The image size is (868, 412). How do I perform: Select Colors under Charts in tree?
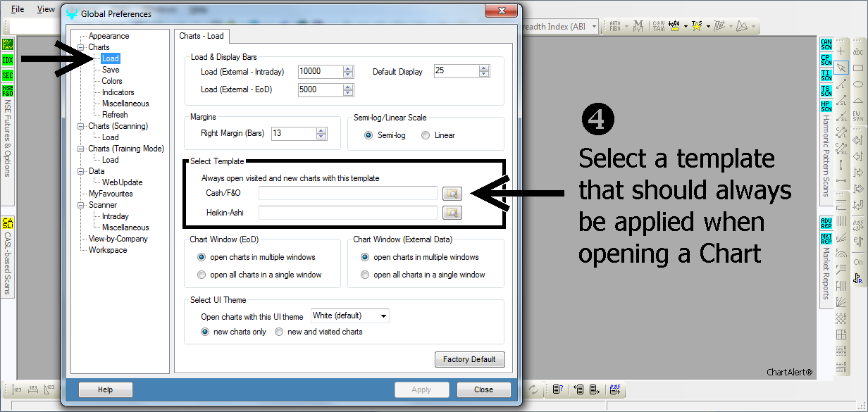112,81
